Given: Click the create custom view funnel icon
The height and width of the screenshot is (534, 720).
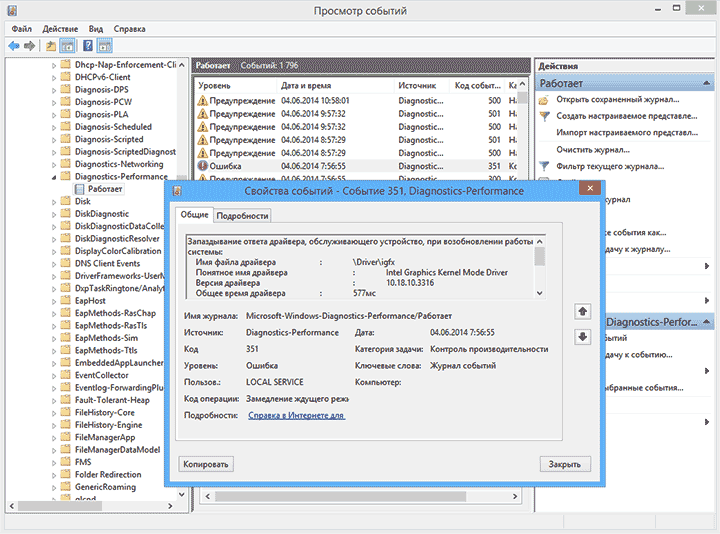Looking at the screenshot, I should click(x=544, y=116).
